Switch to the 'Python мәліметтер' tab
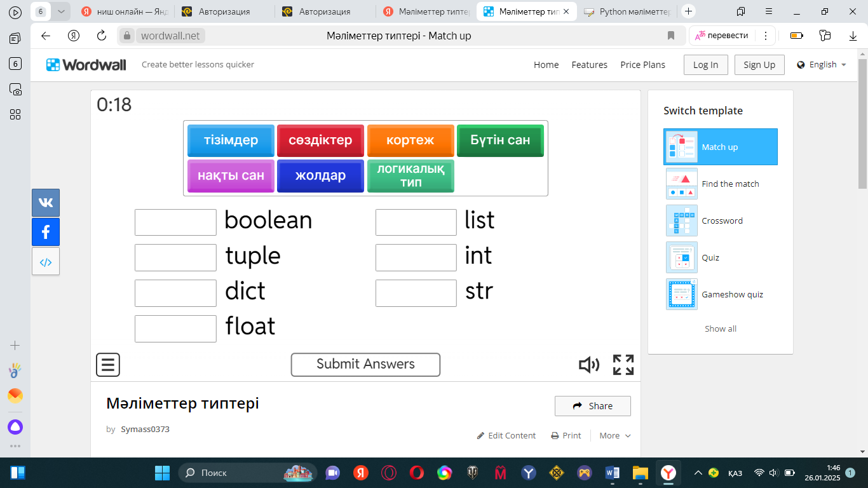The height and width of the screenshot is (488, 868). (x=627, y=11)
